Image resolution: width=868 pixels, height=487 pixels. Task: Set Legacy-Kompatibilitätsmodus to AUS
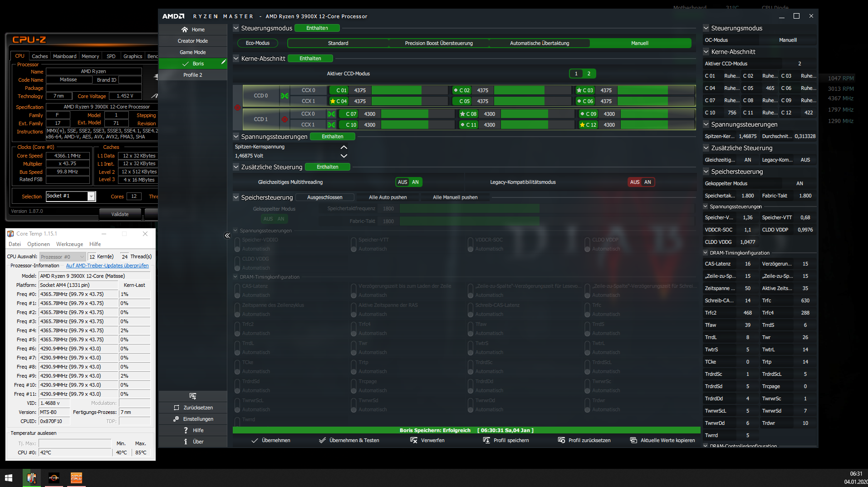coord(635,182)
